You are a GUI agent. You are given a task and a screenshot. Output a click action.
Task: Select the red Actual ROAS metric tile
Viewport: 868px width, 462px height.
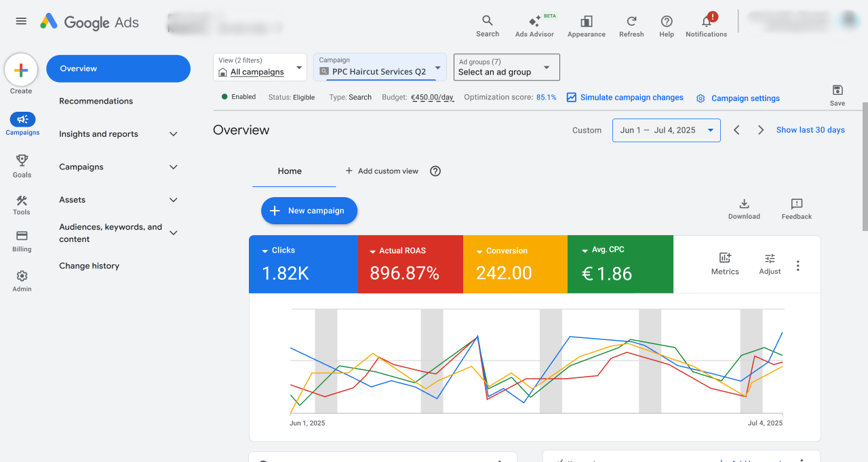[x=410, y=264]
